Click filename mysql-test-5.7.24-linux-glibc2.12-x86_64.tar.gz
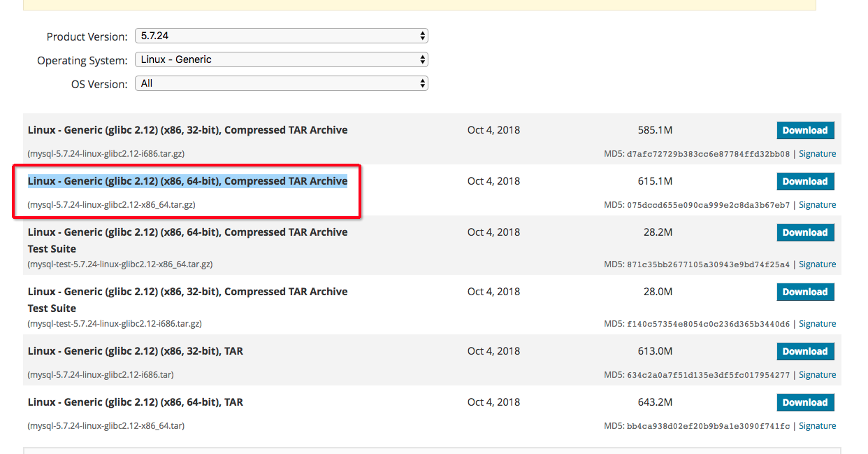This screenshot has height=454, width=868. point(120,264)
